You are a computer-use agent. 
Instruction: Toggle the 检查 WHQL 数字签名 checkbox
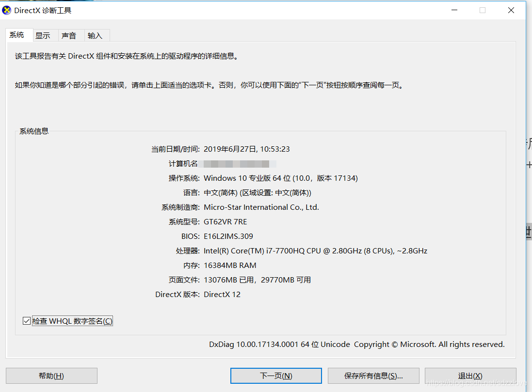[27, 321]
